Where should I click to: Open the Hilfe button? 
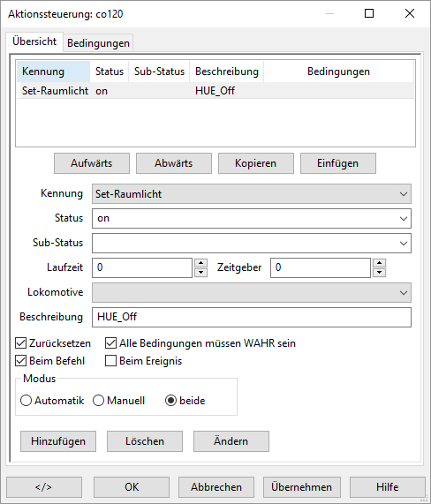coord(387,487)
